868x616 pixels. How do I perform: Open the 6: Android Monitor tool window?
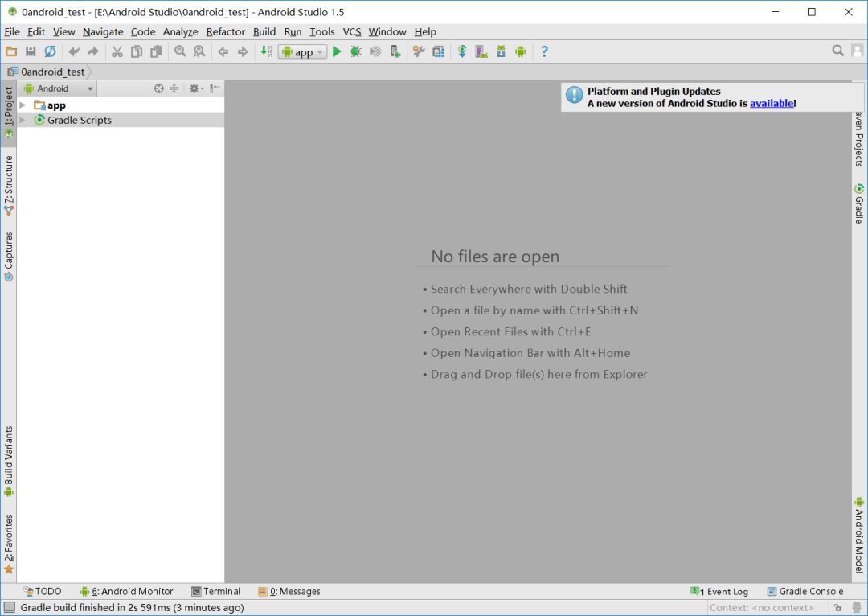(x=127, y=592)
